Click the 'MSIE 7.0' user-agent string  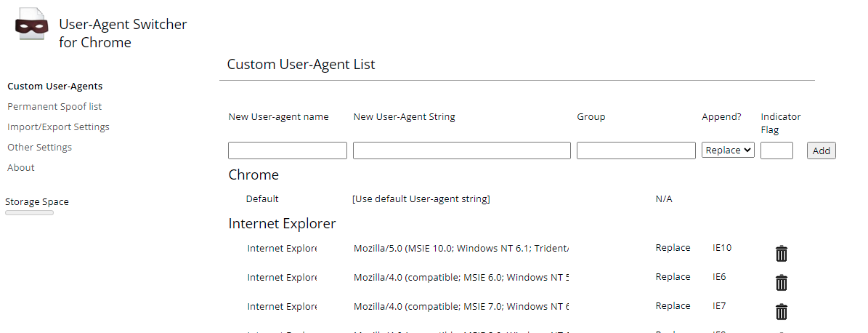pos(461,306)
